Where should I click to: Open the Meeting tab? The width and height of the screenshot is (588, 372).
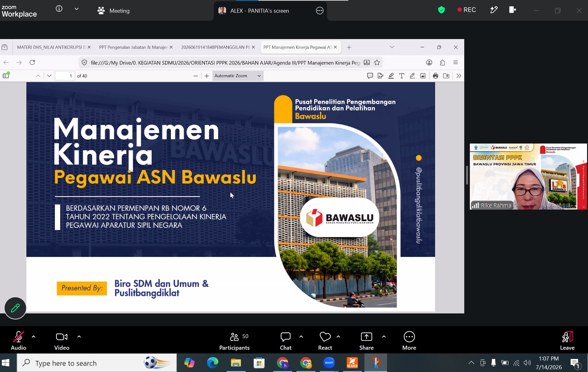(x=114, y=11)
